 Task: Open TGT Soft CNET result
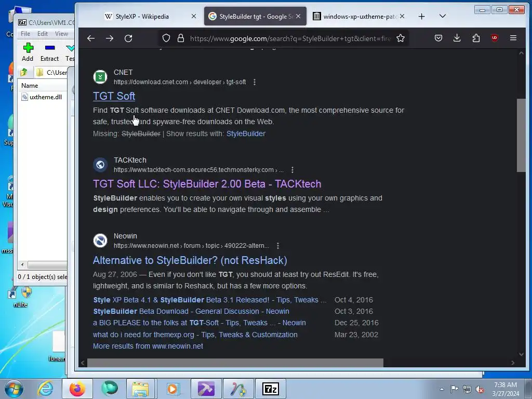click(114, 96)
